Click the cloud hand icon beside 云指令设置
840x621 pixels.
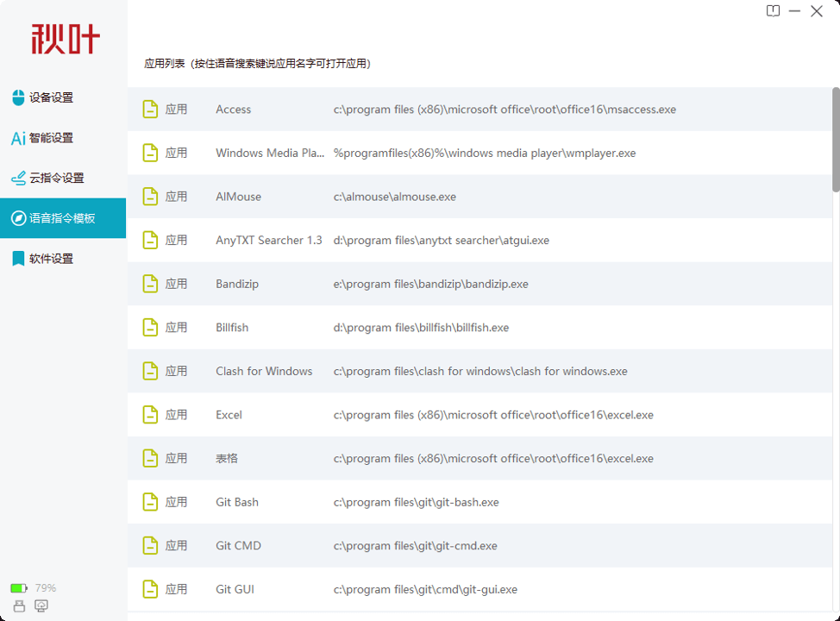(18, 178)
